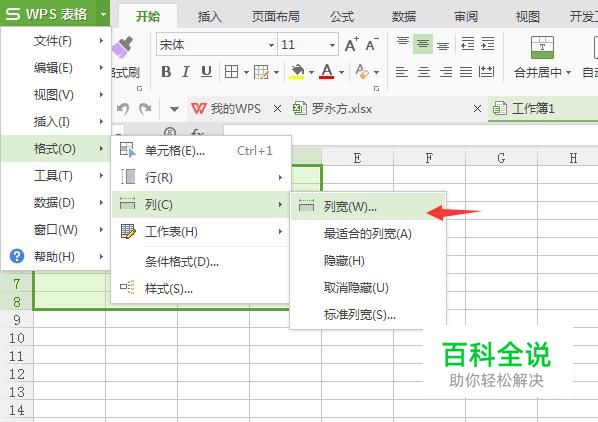This screenshot has height=422, width=598.
Task: Open the font size 11 dropdown
Action: coord(332,45)
